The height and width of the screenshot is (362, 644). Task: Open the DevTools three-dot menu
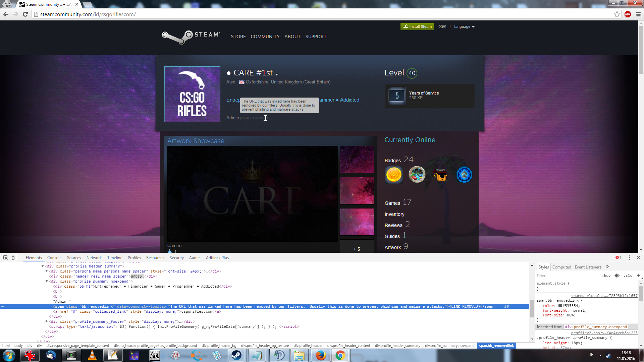pos(629,257)
